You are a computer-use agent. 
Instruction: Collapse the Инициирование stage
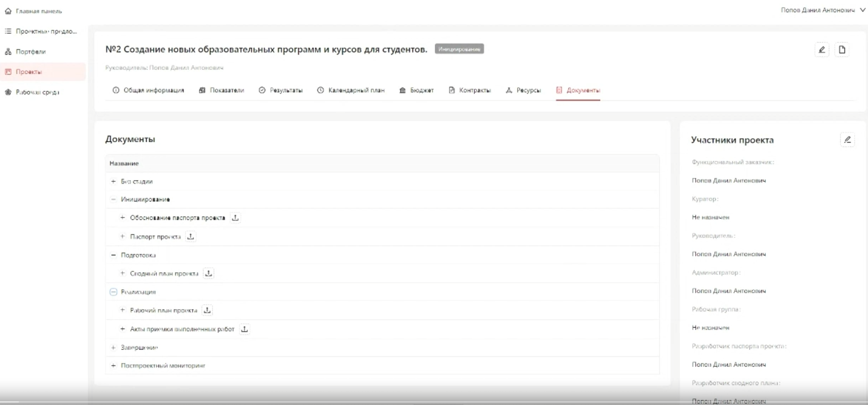click(x=113, y=199)
